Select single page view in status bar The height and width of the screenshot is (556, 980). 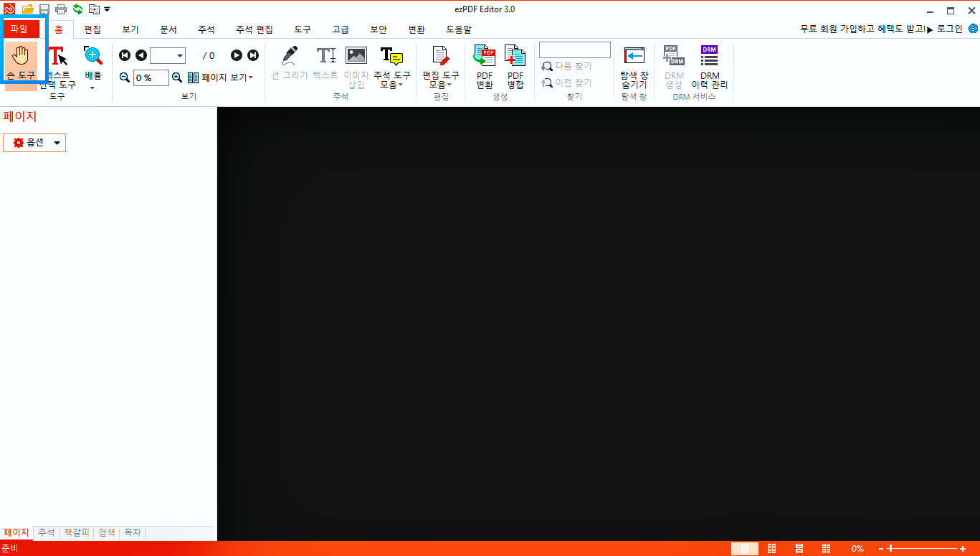pyautogui.click(x=745, y=549)
